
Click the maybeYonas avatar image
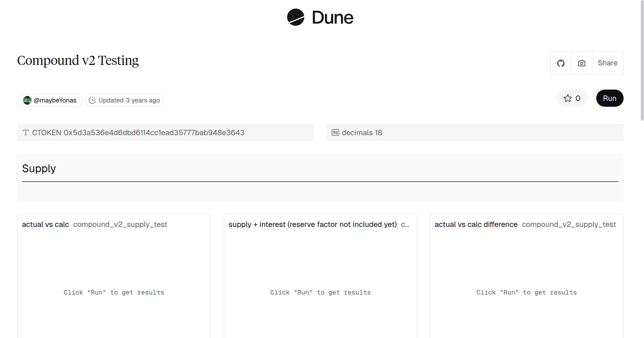click(x=27, y=100)
